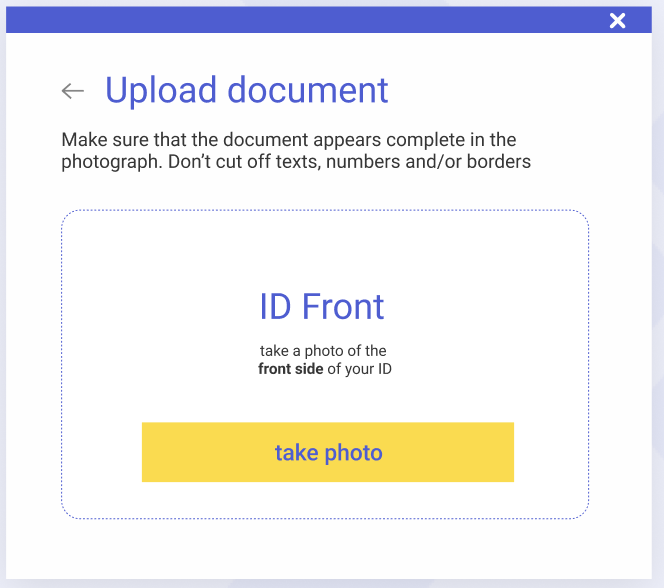Click the Upload document title
Viewport: 664px width, 588px height.
(246, 90)
